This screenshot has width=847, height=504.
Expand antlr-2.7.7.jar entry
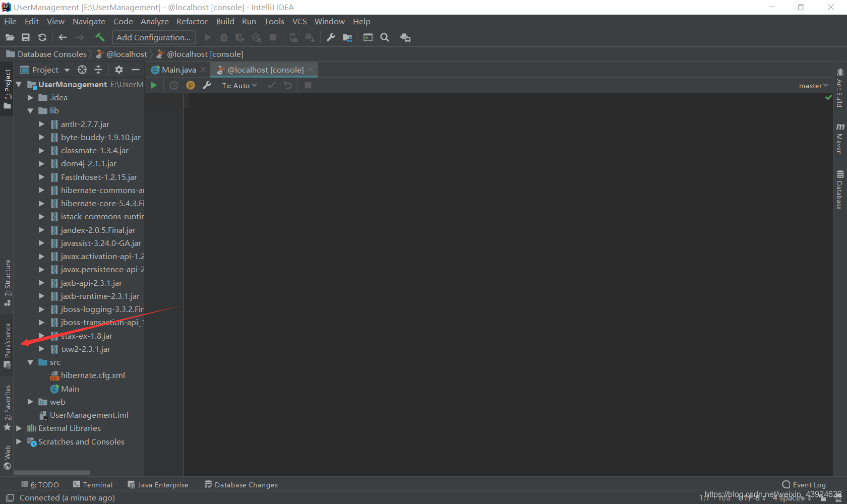click(41, 124)
